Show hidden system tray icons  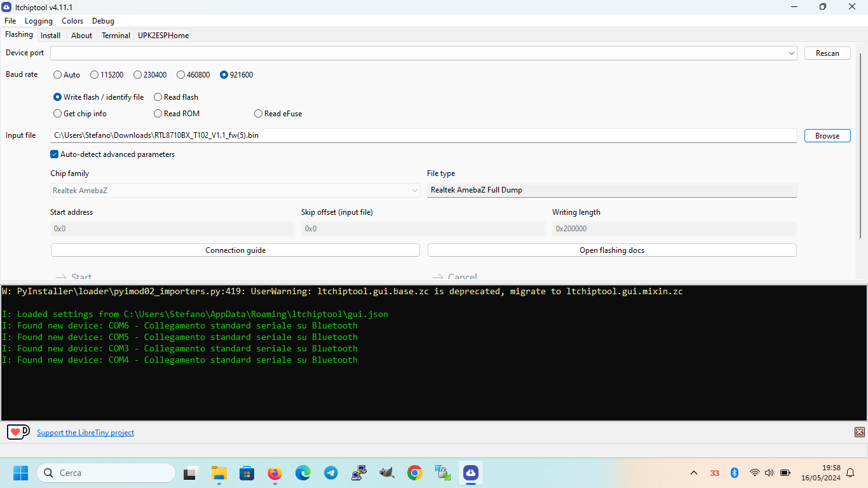point(694,473)
